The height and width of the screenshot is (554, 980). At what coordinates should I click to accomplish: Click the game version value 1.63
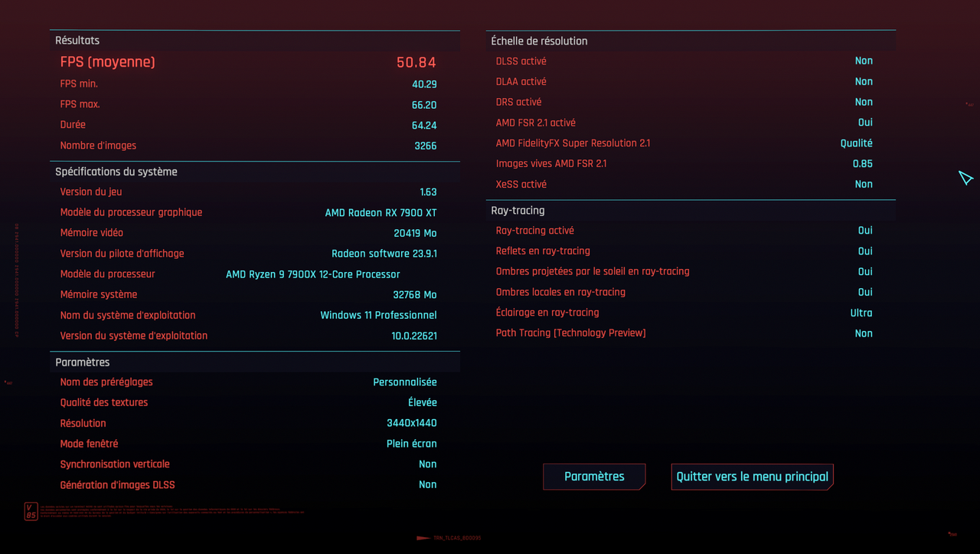pyautogui.click(x=429, y=192)
